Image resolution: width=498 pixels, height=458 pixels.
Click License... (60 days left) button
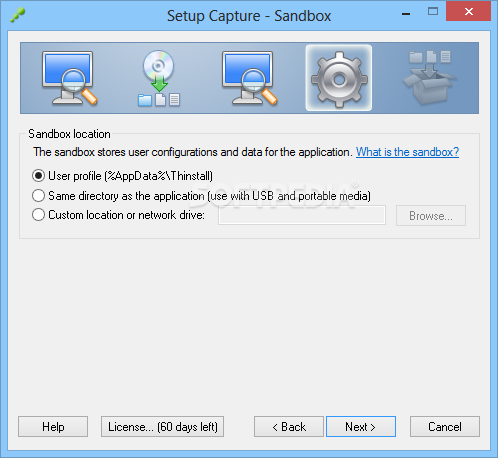tap(162, 426)
